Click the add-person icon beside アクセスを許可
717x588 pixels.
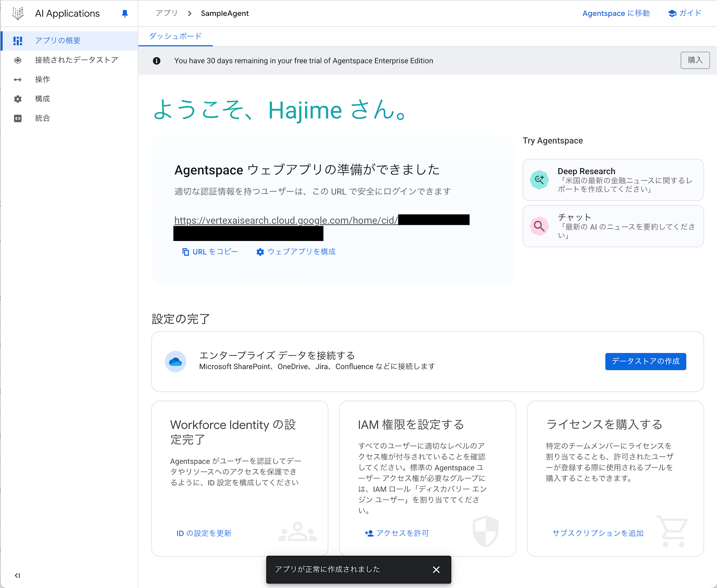tap(369, 533)
